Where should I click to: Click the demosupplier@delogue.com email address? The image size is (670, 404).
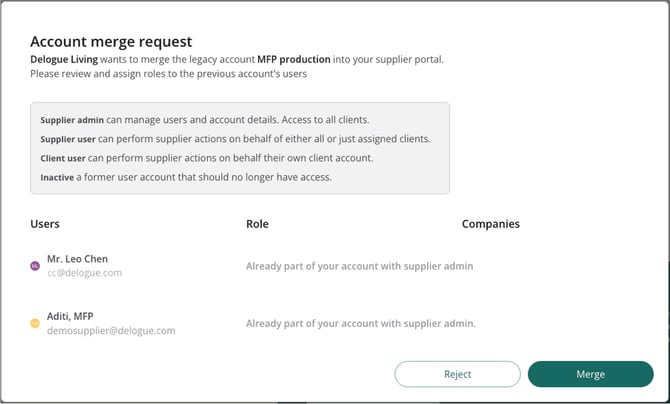(110, 330)
